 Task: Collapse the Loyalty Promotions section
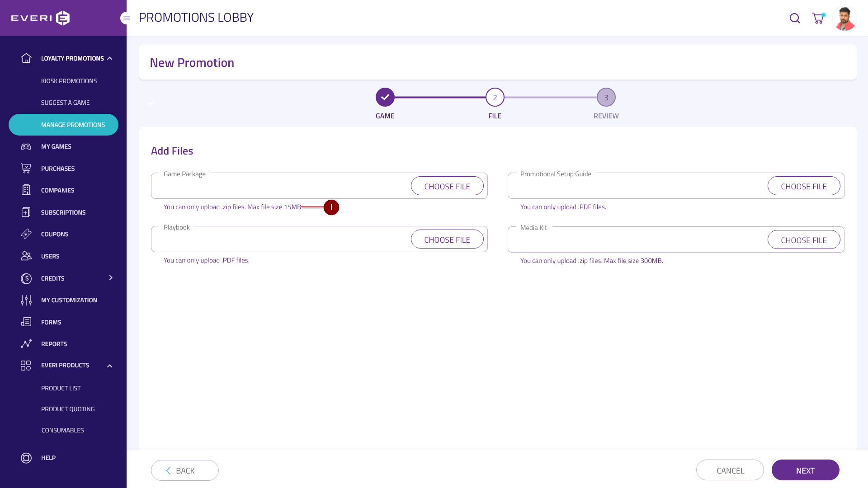(x=110, y=58)
